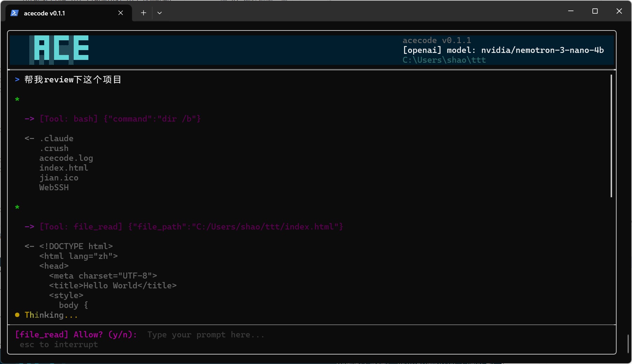The width and height of the screenshot is (632, 364).
Task: Open the tab list dropdown chevron
Action: click(x=160, y=13)
